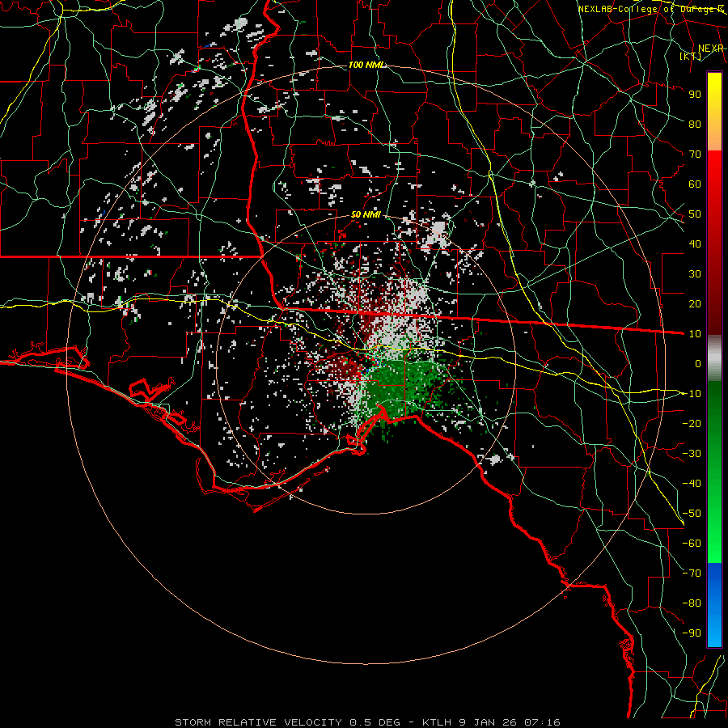Click the -50 value on the velocity scale
The width and height of the screenshot is (728, 728).
point(692,514)
